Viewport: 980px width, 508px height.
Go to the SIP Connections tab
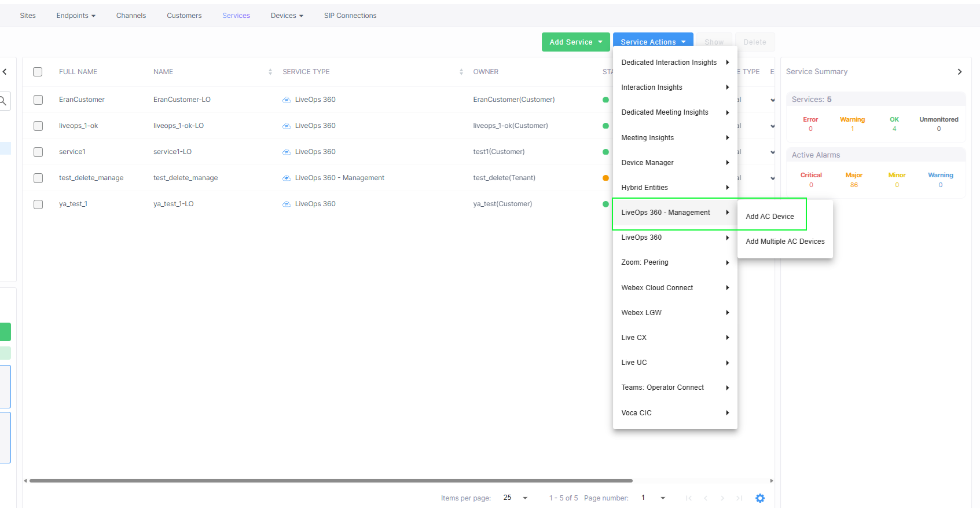tap(350, 16)
